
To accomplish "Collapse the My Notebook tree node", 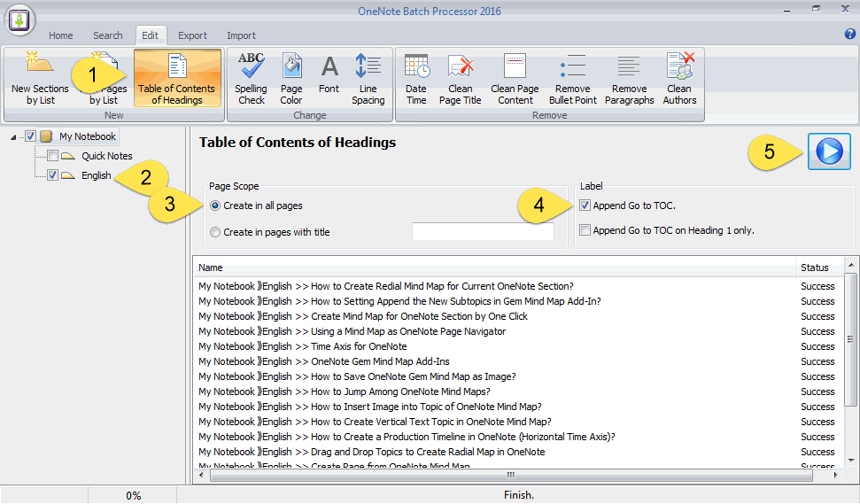I will [13, 137].
